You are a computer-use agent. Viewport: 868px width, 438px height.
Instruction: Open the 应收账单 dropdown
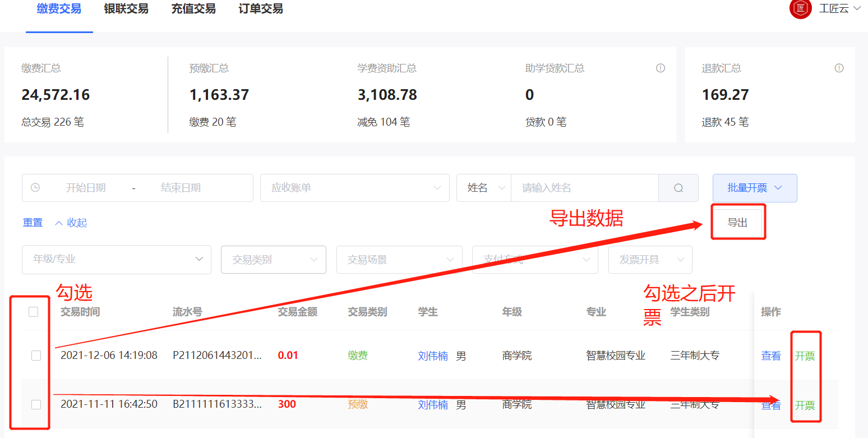click(355, 188)
